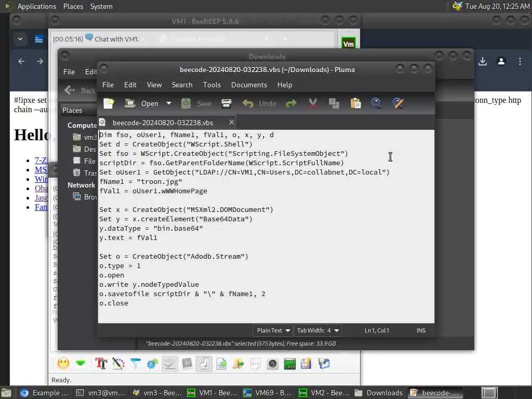
Task: Click the BeeBEEP blue filter funnel icon
Action: pyautogui.click(x=136, y=363)
